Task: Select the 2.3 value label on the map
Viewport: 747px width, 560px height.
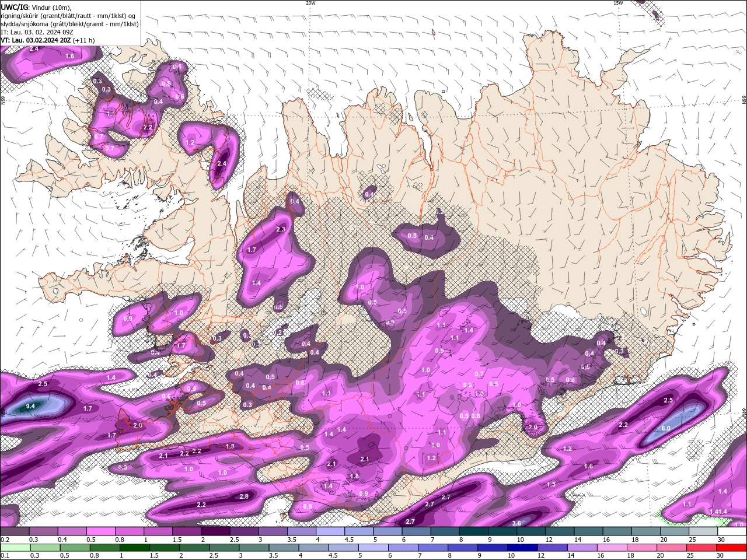Action: click(281, 230)
